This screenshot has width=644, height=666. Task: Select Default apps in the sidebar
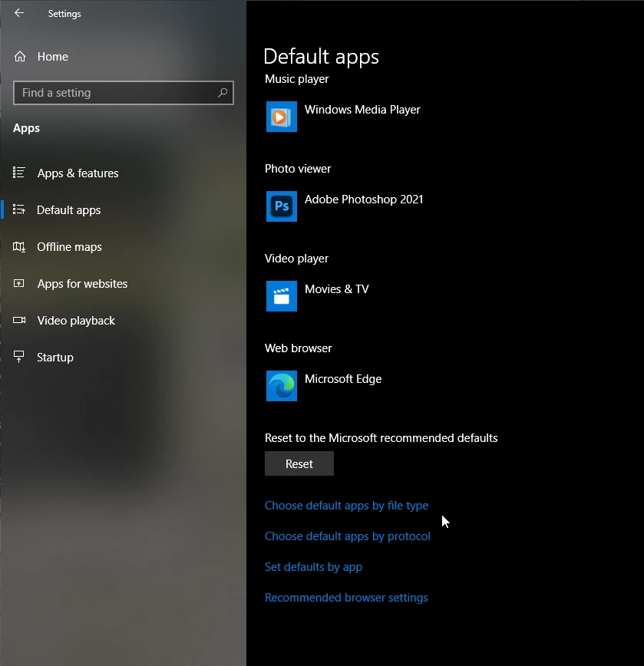[x=69, y=210]
